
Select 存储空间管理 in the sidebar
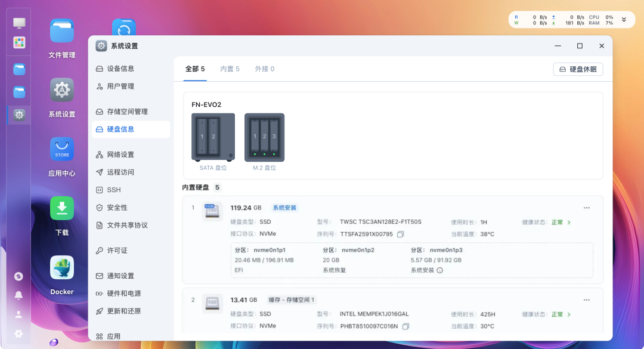[x=127, y=111]
